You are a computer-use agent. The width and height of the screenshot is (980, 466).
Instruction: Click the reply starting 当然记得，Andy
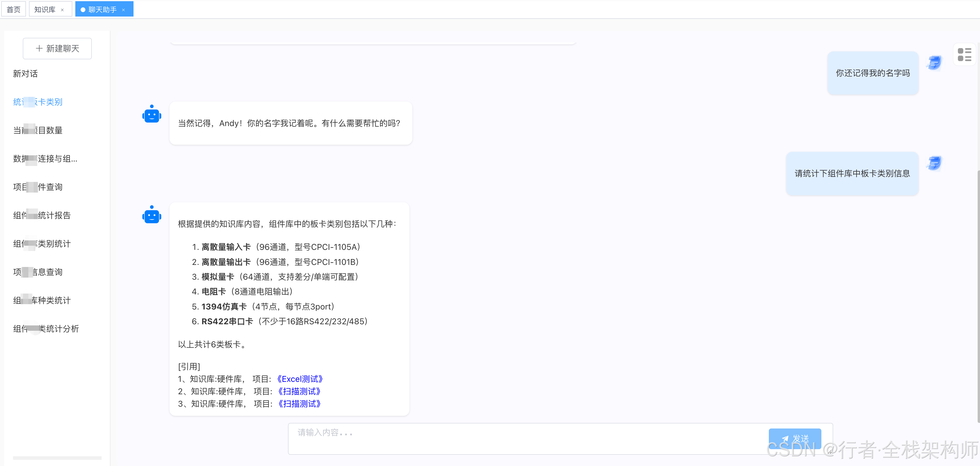(x=291, y=123)
